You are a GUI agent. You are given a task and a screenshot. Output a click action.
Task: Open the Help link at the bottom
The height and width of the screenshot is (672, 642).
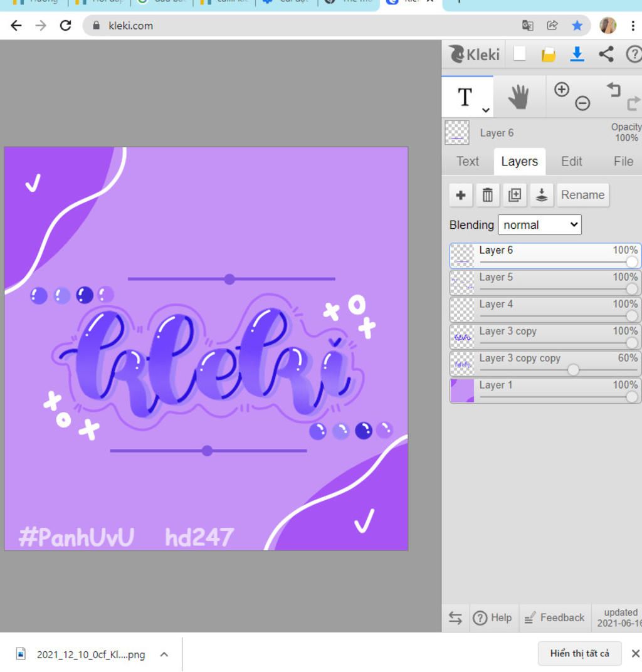click(493, 617)
